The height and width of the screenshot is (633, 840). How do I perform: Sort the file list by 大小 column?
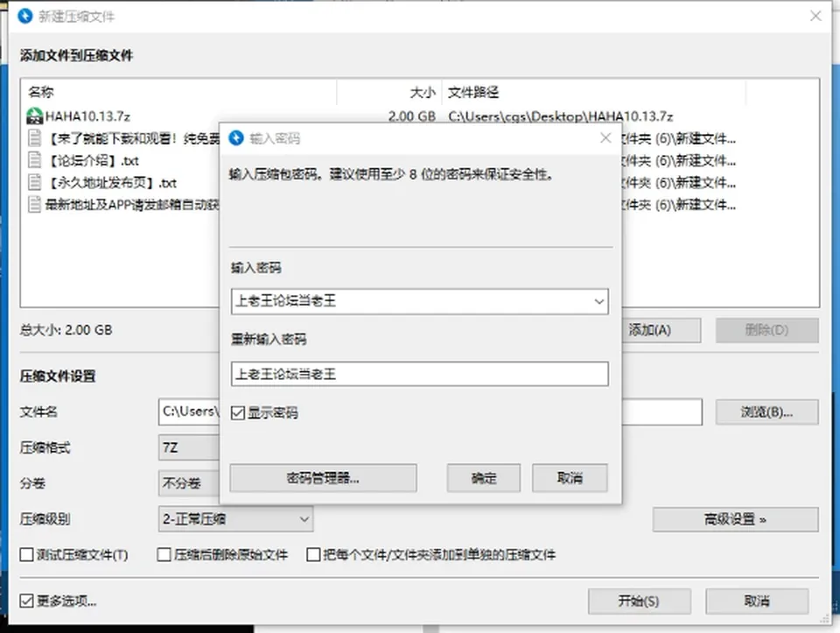coord(423,93)
